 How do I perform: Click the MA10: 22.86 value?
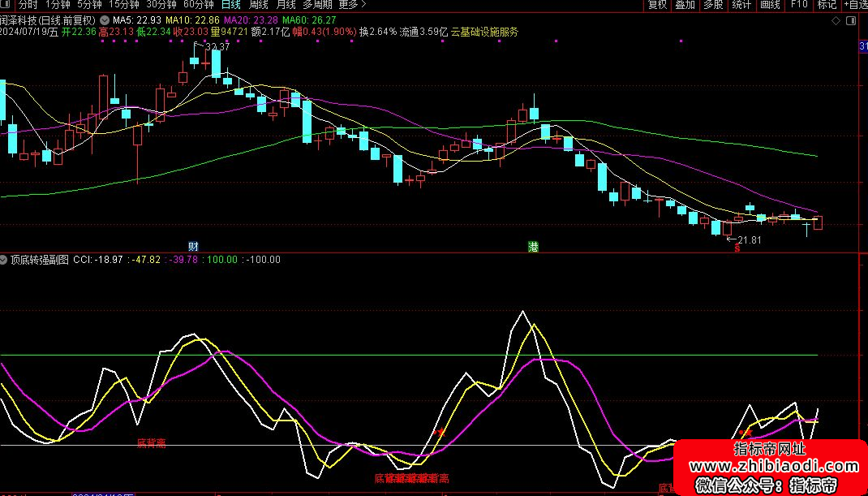point(192,20)
